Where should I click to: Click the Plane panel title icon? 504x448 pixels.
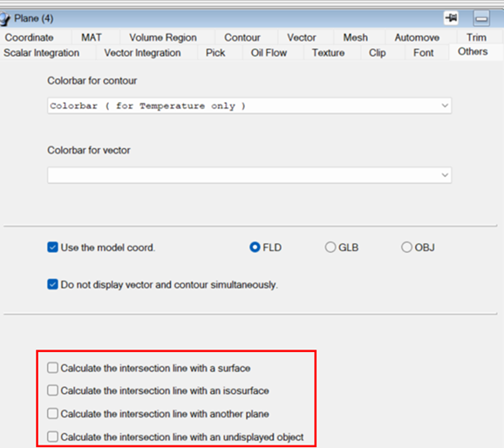[x=5, y=19]
